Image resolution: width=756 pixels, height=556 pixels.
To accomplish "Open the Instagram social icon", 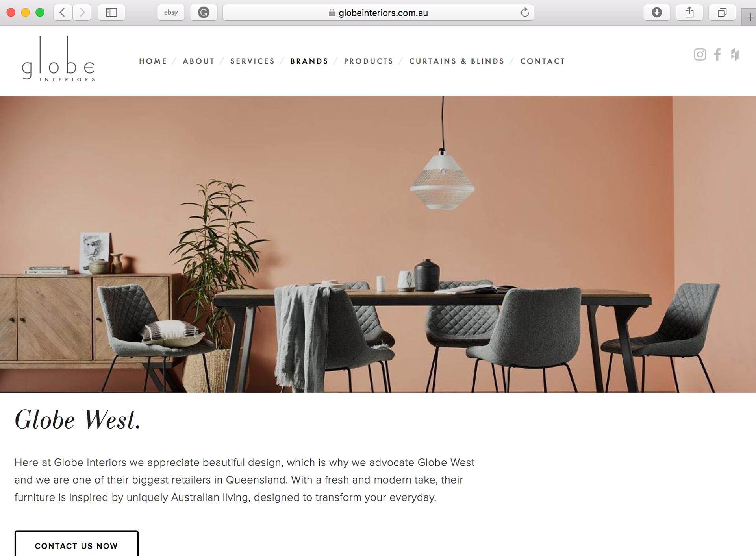I will coord(700,54).
